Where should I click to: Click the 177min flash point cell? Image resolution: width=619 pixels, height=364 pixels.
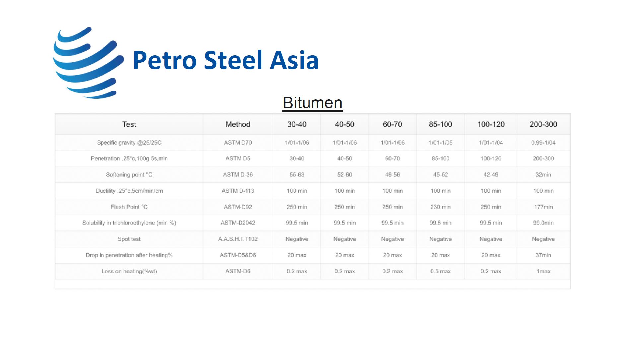[543, 207]
